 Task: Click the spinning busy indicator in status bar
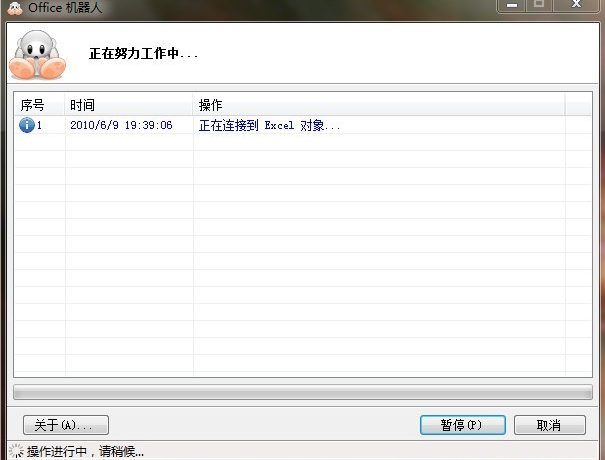(16, 451)
